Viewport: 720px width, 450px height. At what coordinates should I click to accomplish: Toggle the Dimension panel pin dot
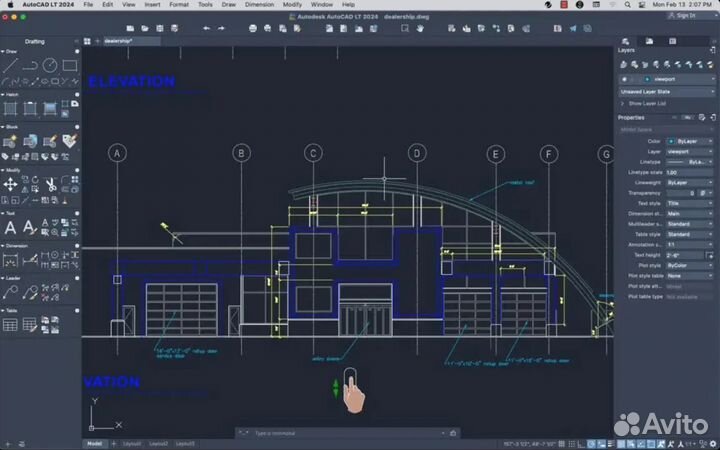[x=77, y=246]
